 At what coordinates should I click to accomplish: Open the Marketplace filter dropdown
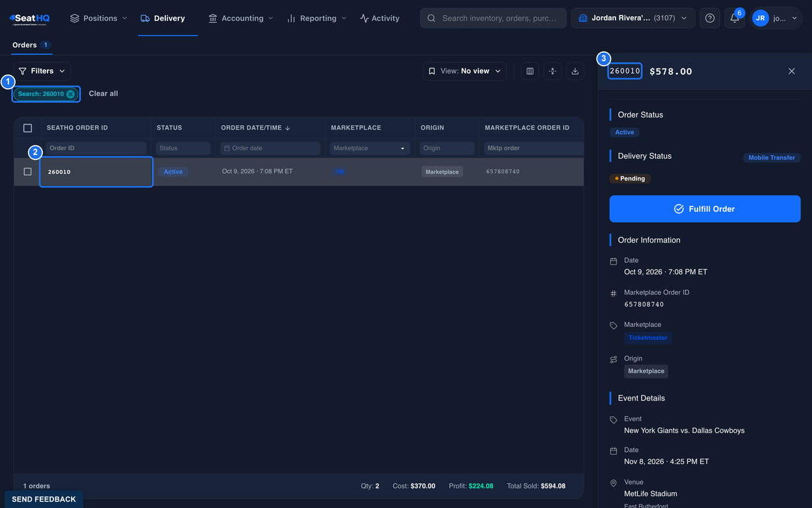point(370,148)
